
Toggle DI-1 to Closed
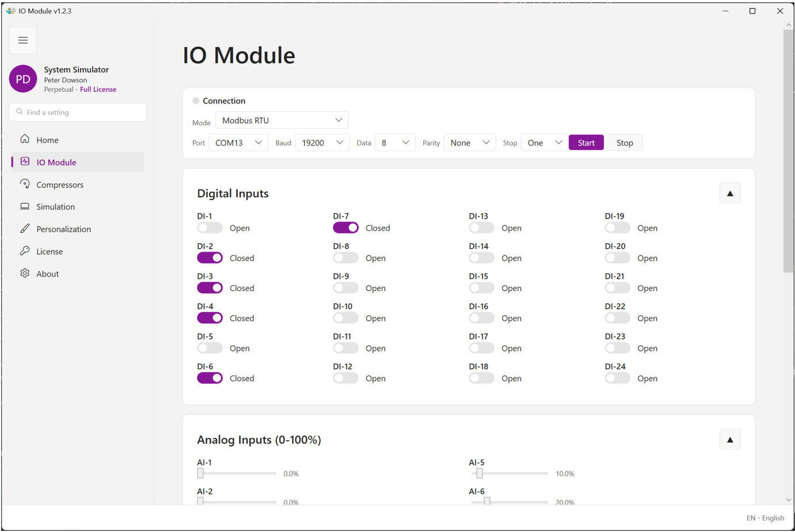coord(210,227)
